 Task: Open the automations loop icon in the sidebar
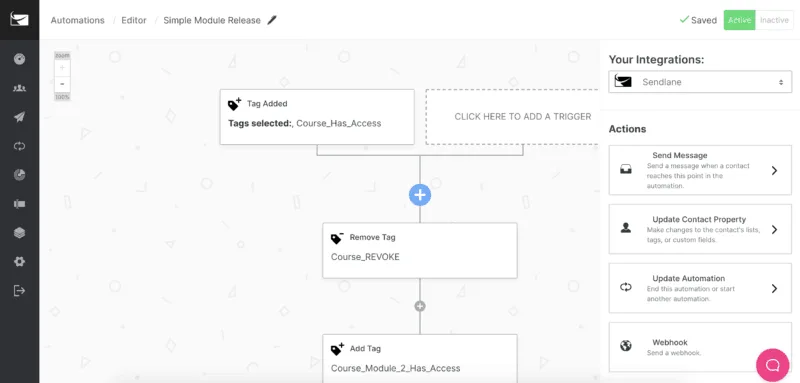pos(19,146)
